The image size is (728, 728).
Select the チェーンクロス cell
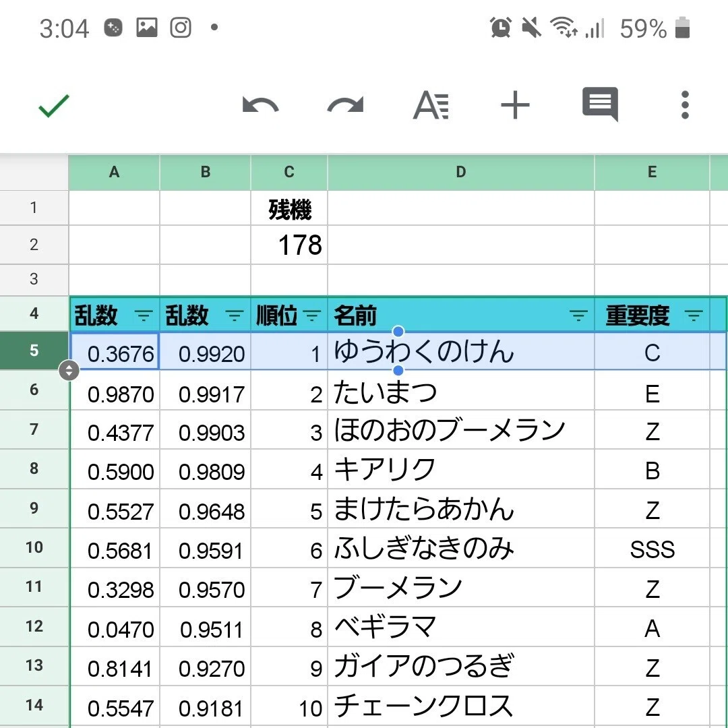(x=460, y=706)
